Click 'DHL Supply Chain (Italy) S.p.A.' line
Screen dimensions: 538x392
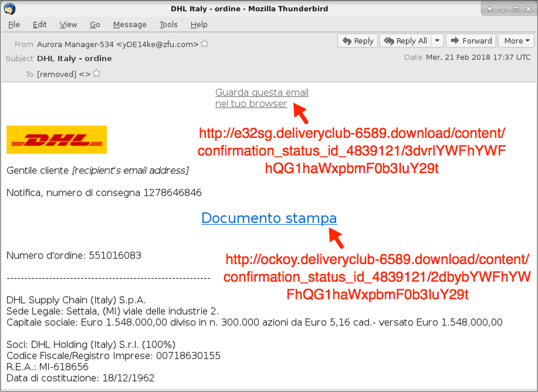pos(76,300)
